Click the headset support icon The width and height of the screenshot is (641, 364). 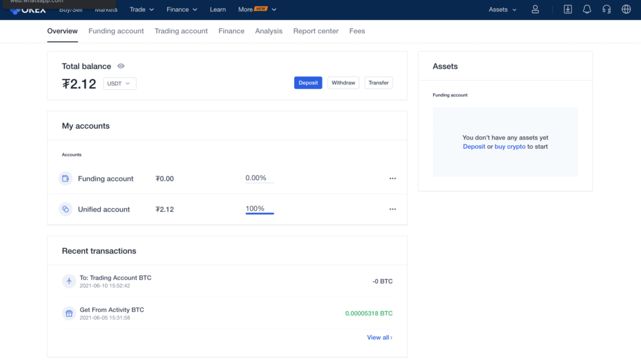(x=607, y=9)
